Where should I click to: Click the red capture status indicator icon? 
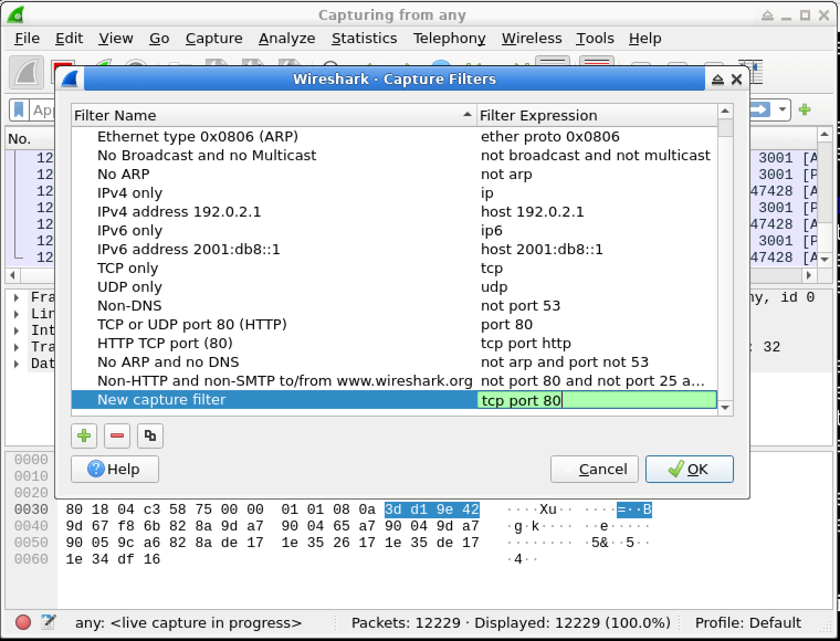[23, 623]
